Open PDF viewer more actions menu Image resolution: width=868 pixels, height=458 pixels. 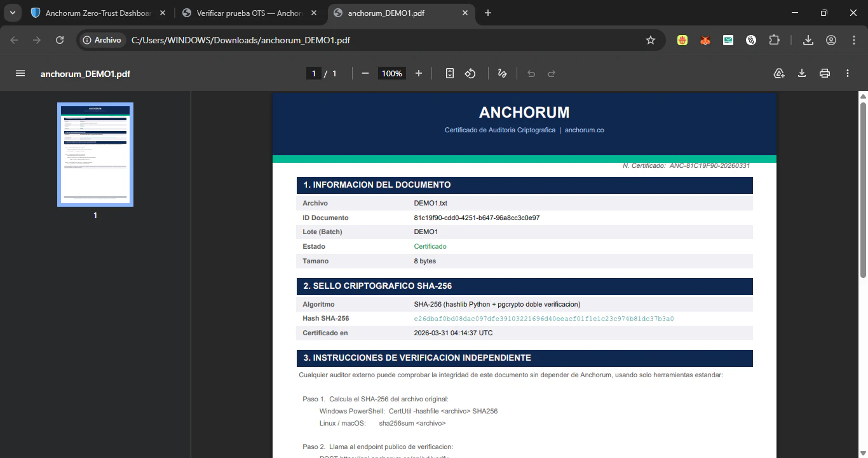pos(848,73)
